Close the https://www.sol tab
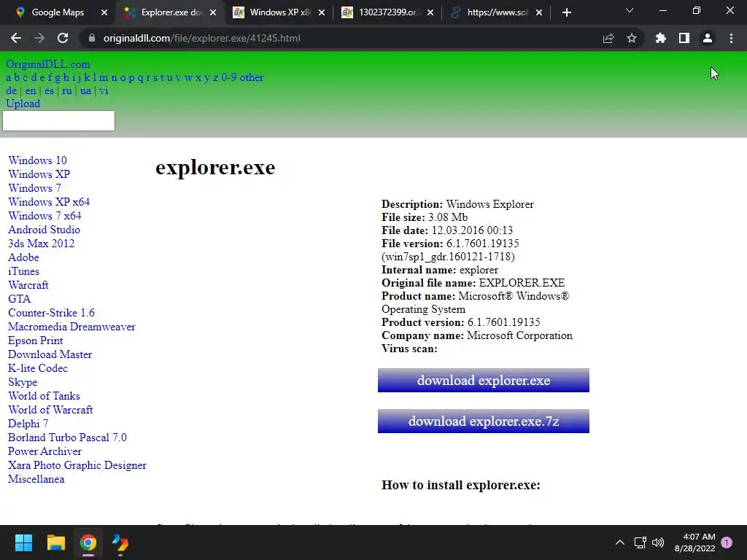The width and height of the screenshot is (747, 560). [539, 12]
